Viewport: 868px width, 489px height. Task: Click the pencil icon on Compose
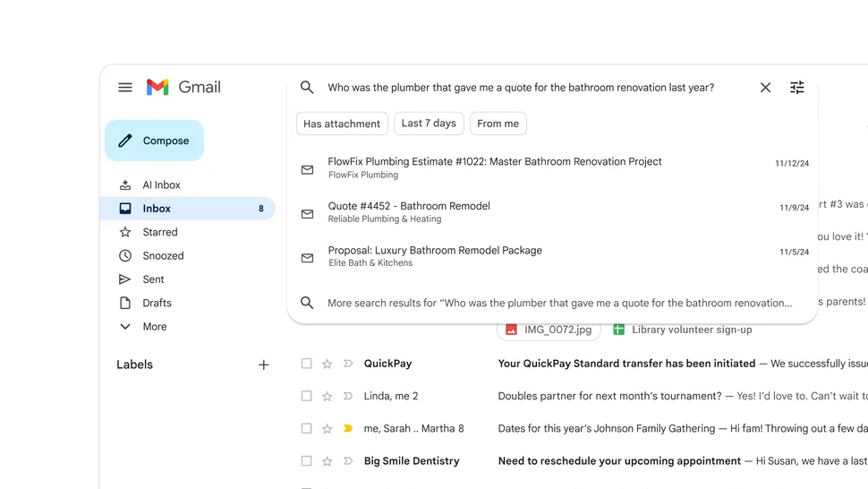(125, 141)
